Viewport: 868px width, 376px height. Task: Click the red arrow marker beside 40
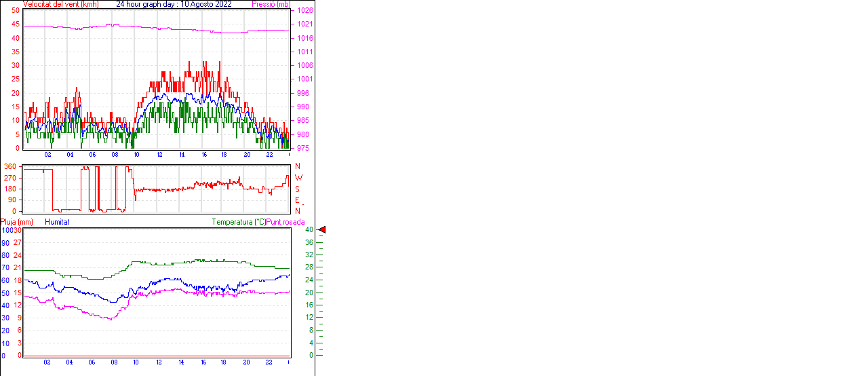coord(322,230)
